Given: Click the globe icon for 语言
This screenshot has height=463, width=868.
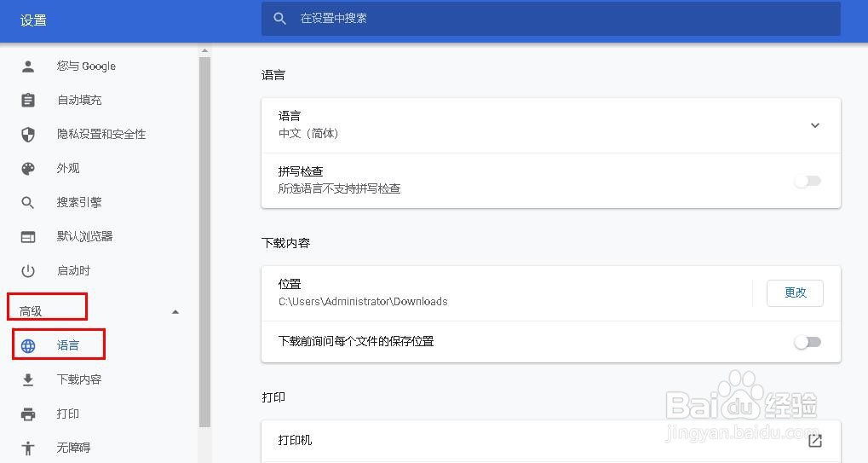Looking at the screenshot, I should (27, 345).
